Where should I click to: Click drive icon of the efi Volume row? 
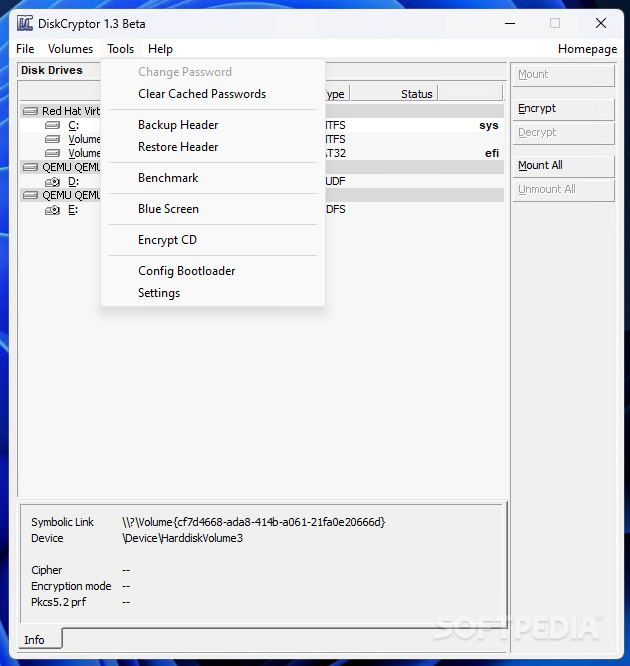pos(53,153)
